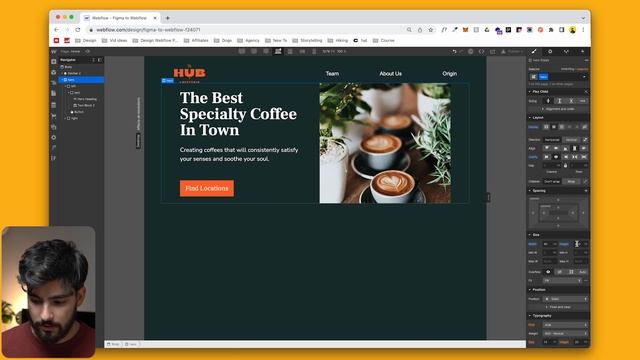Screen dimensions: 640x360
Task: Set overflow to visible eye option
Action: point(548,272)
